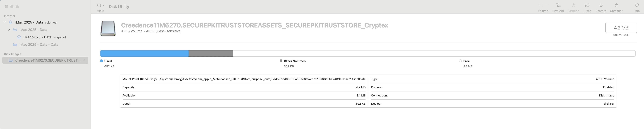644x129 pixels.
Task: Minimize the Disk Utility window
Action: (12, 6)
